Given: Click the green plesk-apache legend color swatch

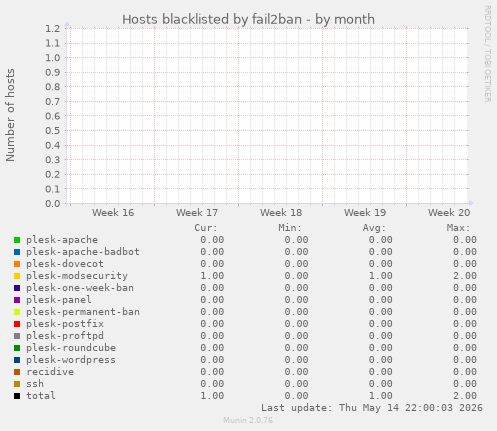Looking at the screenshot, I should tap(17, 240).
